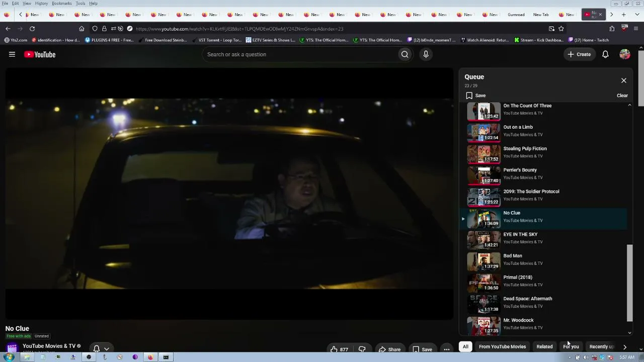Click the queue panel scrollbar thumb
The width and height of the screenshot is (644, 362).
tap(629, 283)
